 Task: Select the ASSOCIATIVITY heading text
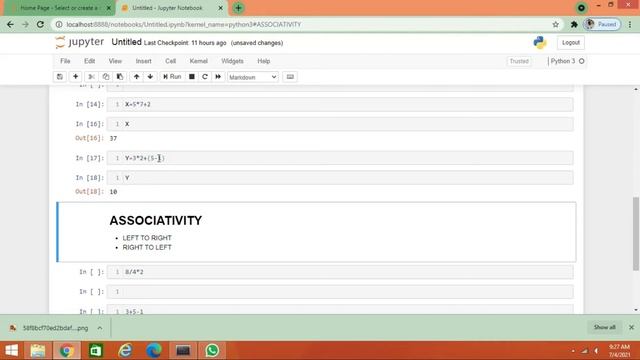pos(156,220)
